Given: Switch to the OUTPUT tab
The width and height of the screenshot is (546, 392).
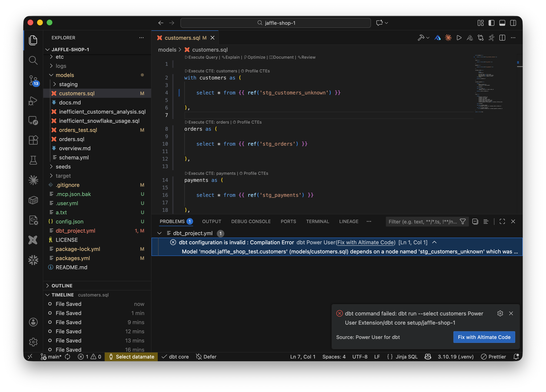Looking at the screenshot, I should pyautogui.click(x=212, y=222).
